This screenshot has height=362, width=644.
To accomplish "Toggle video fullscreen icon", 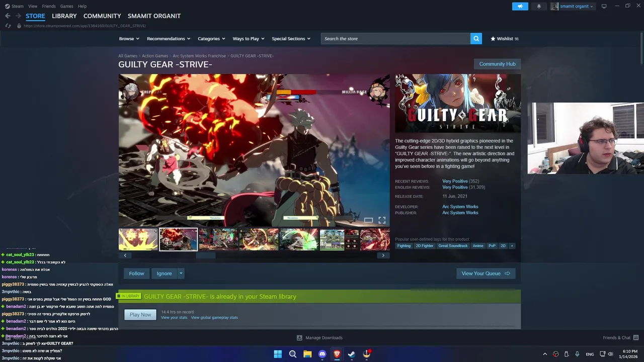I will point(382,220).
